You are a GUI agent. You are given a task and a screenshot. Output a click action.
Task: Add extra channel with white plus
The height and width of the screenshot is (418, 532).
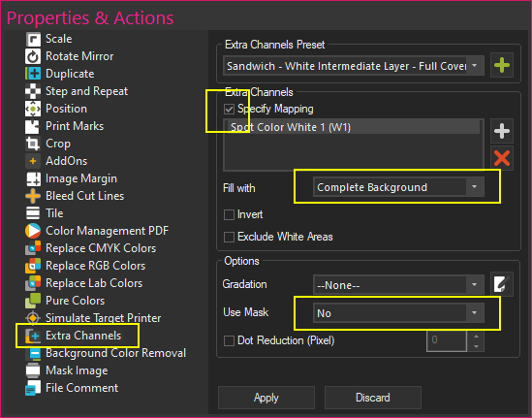502,131
